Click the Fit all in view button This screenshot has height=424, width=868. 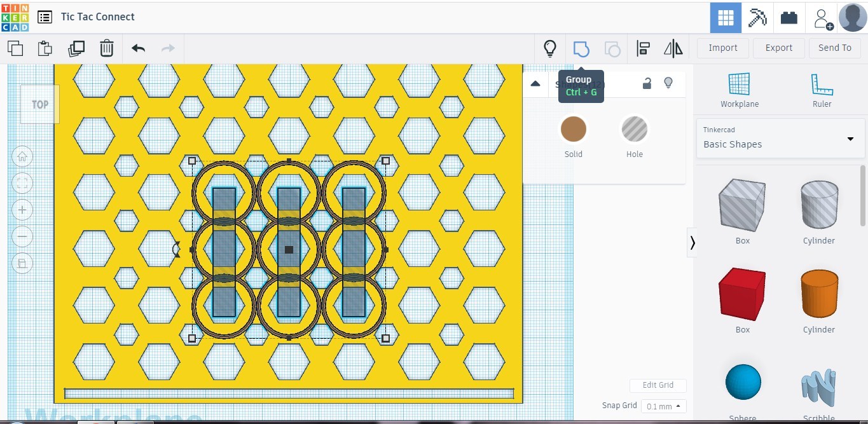[x=22, y=184]
